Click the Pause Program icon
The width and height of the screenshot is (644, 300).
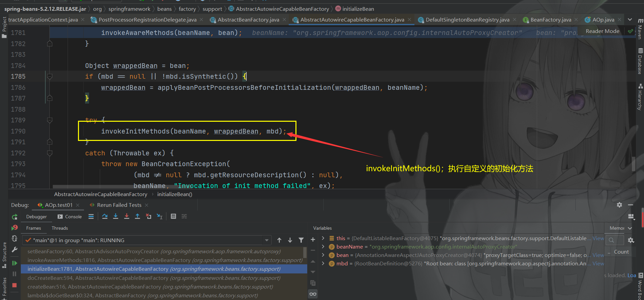(14, 274)
